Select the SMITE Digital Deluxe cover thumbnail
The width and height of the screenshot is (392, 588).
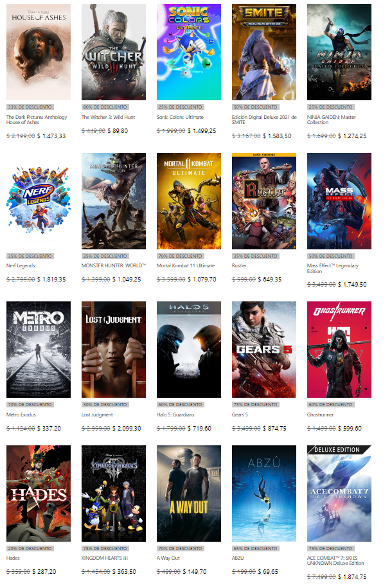coord(263,51)
